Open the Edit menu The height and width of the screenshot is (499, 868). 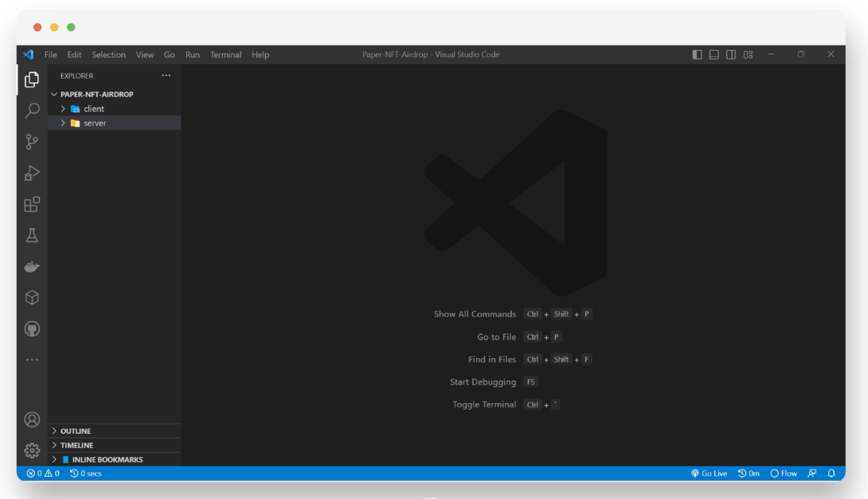[74, 55]
